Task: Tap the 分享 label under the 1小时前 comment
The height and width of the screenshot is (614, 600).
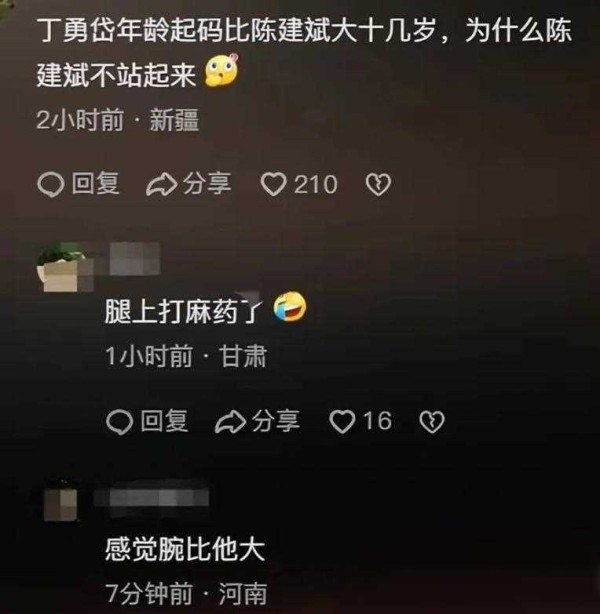Action: (x=276, y=421)
